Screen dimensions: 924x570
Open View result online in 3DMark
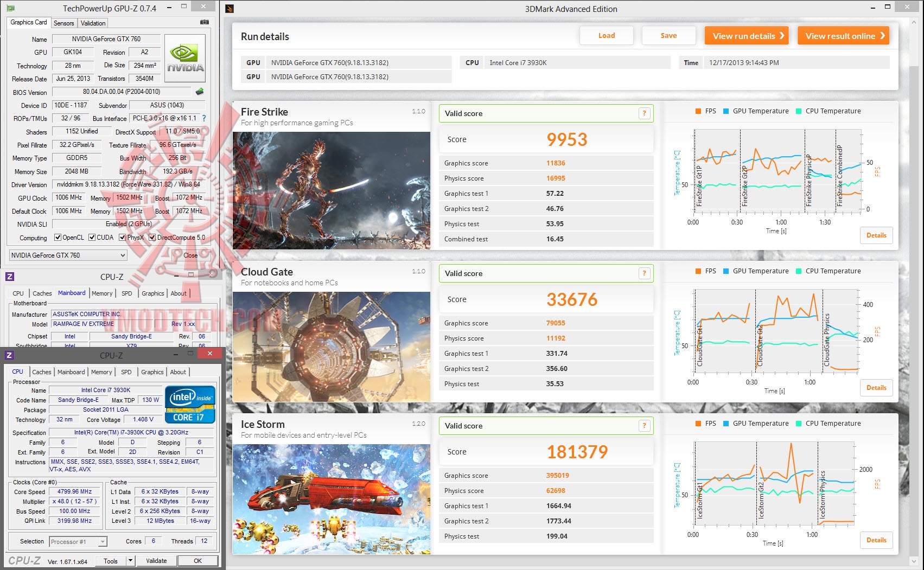(844, 36)
